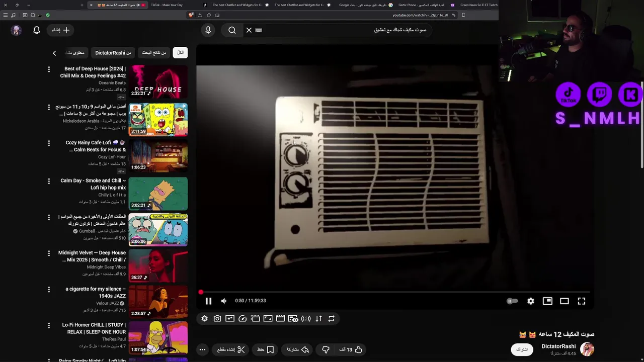Open options for Lo-Fi Homer CHILL video
This screenshot has height=362, width=644.
49,325
